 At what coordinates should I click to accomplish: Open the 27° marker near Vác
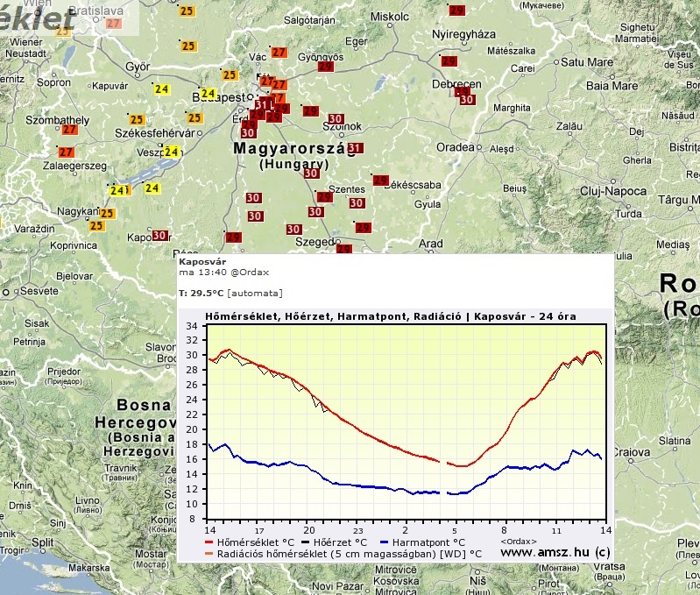(x=279, y=53)
